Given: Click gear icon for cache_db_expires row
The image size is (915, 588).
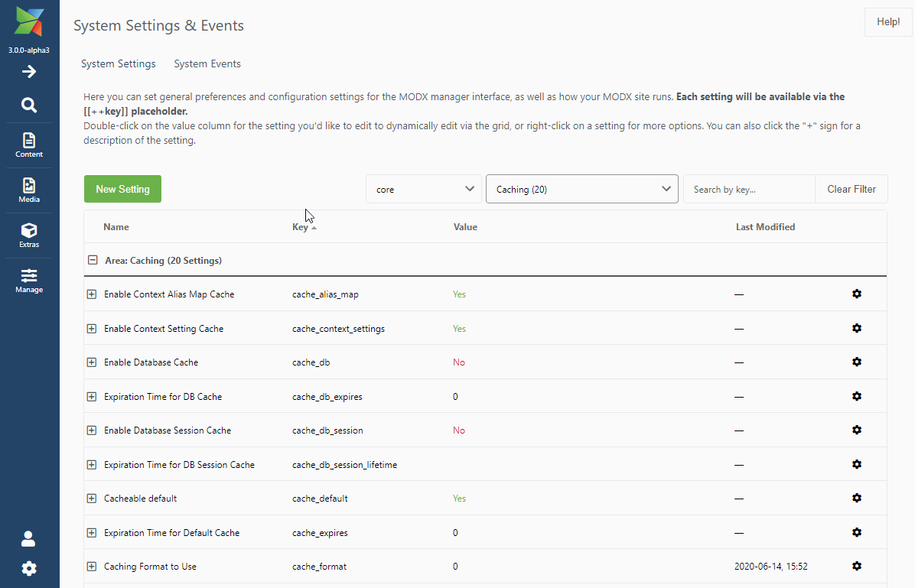Looking at the screenshot, I should 857,397.
